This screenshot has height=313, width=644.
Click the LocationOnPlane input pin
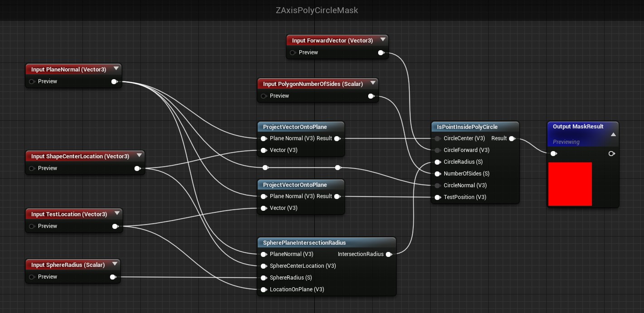click(x=264, y=289)
